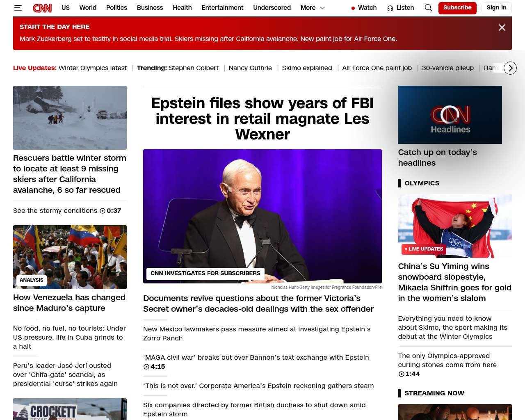The image size is (525, 420).
Task: Click the red Watch live dot
Action: (x=353, y=8)
